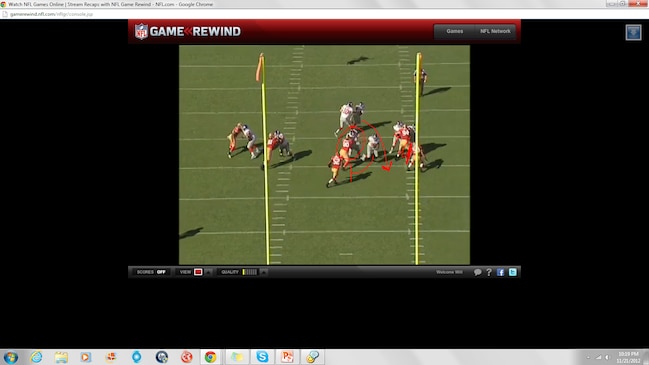
Task: Open the Games menu
Action: 454,31
